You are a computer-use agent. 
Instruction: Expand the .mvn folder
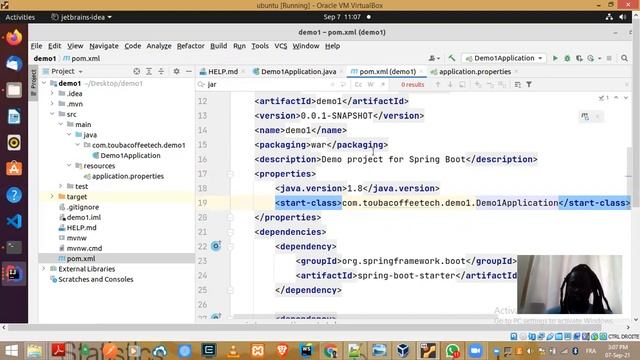52,104
